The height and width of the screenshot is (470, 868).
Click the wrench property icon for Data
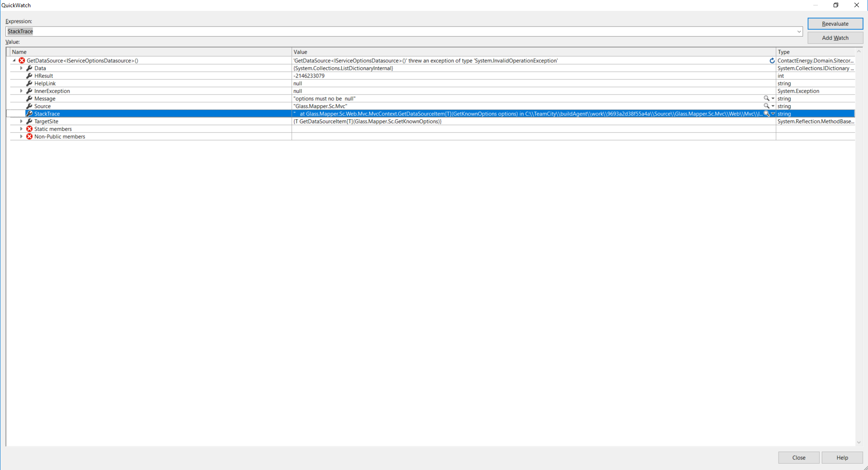pos(29,68)
